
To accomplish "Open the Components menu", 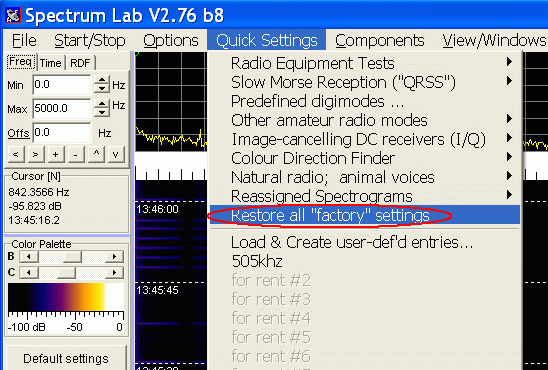I will 380,41.
